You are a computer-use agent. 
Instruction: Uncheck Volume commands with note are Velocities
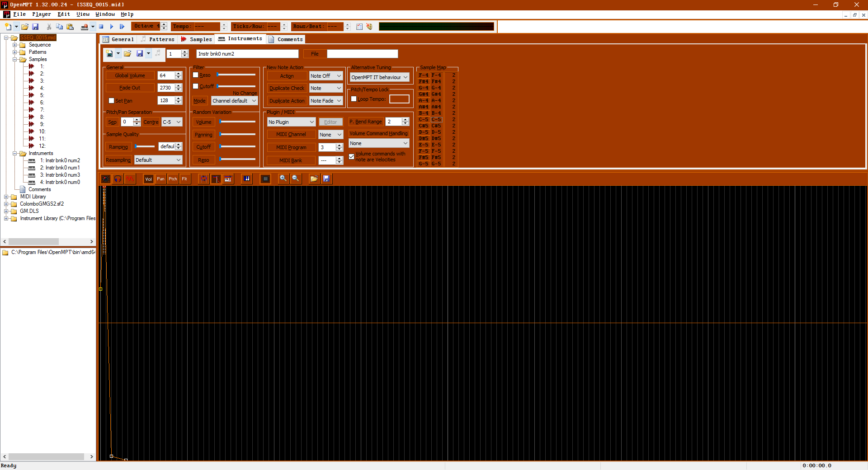click(x=352, y=157)
